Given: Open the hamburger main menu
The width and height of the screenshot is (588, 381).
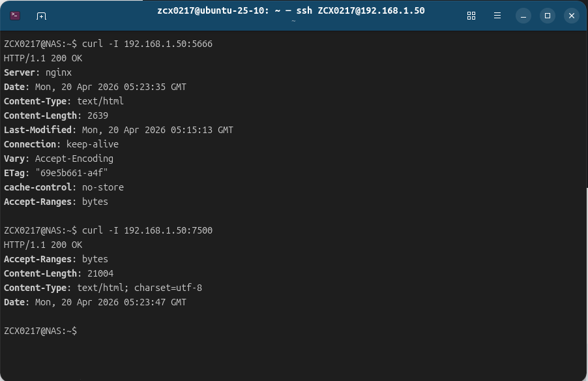Looking at the screenshot, I should 497,16.
